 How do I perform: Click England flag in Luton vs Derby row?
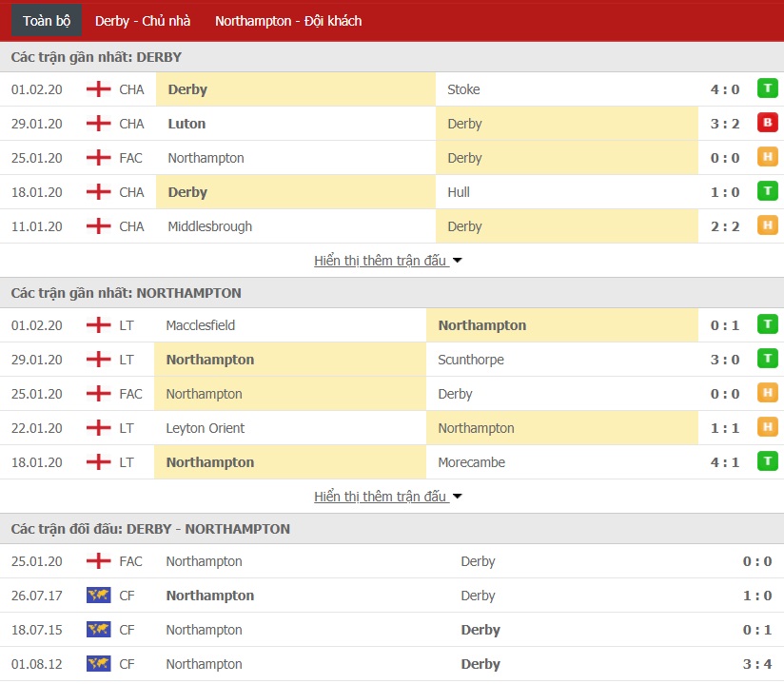click(99, 123)
